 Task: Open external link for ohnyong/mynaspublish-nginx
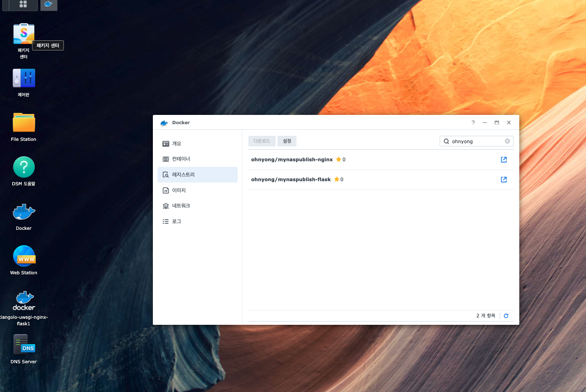[x=504, y=159]
